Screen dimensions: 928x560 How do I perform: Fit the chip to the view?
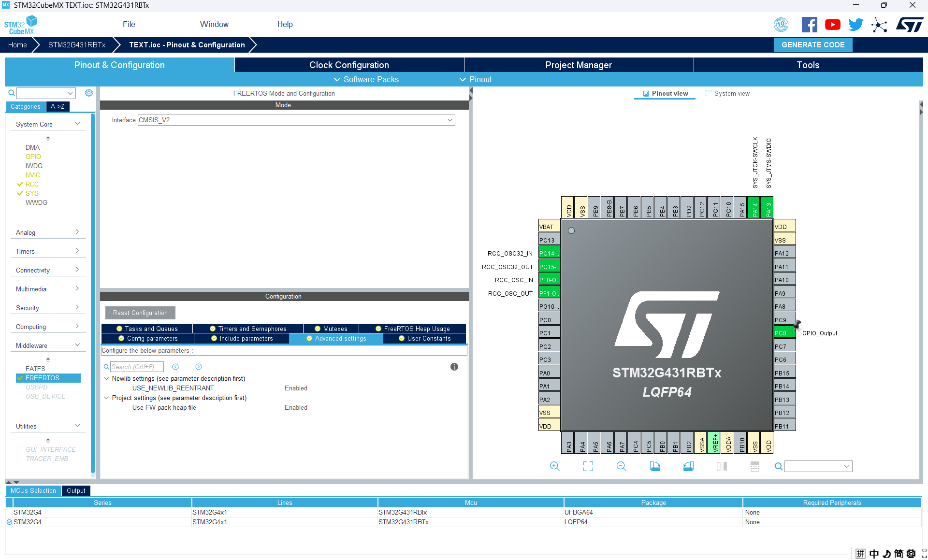588,466
